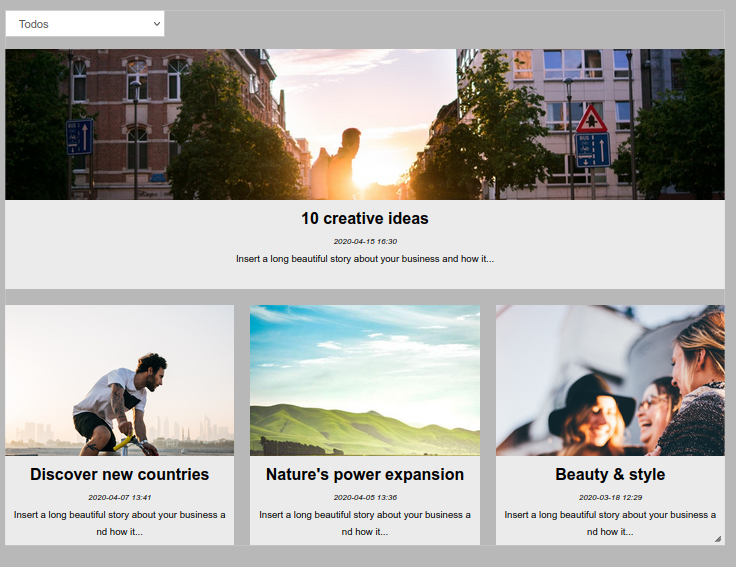
Task: Open the cyclist image for Discover new countries
Action: pos(119,380)
